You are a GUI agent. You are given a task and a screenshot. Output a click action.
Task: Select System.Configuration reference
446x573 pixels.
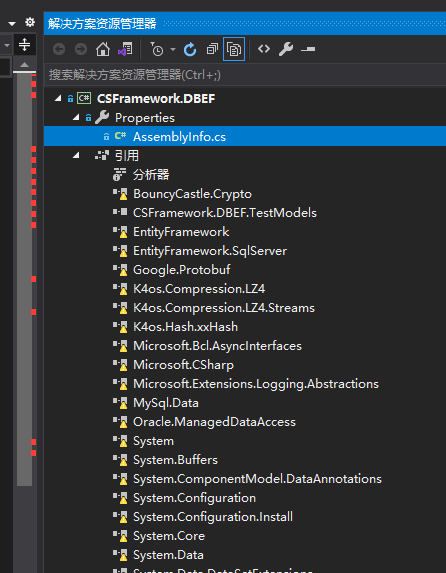coord(194,498)
